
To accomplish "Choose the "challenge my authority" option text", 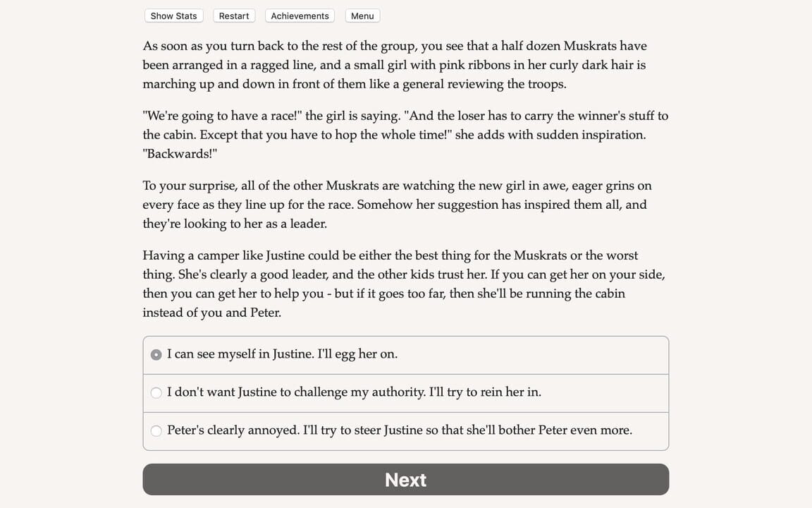I will point(354,392).
